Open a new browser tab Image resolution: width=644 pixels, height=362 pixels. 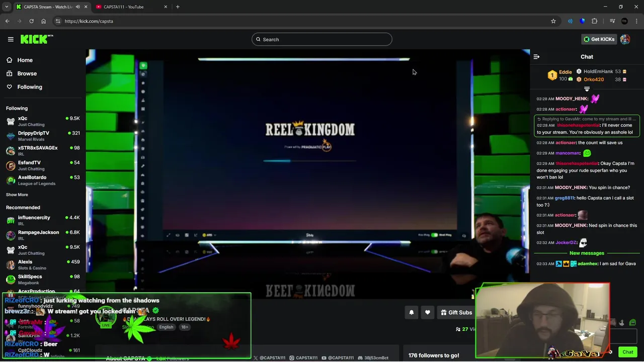tap(178, 7)
